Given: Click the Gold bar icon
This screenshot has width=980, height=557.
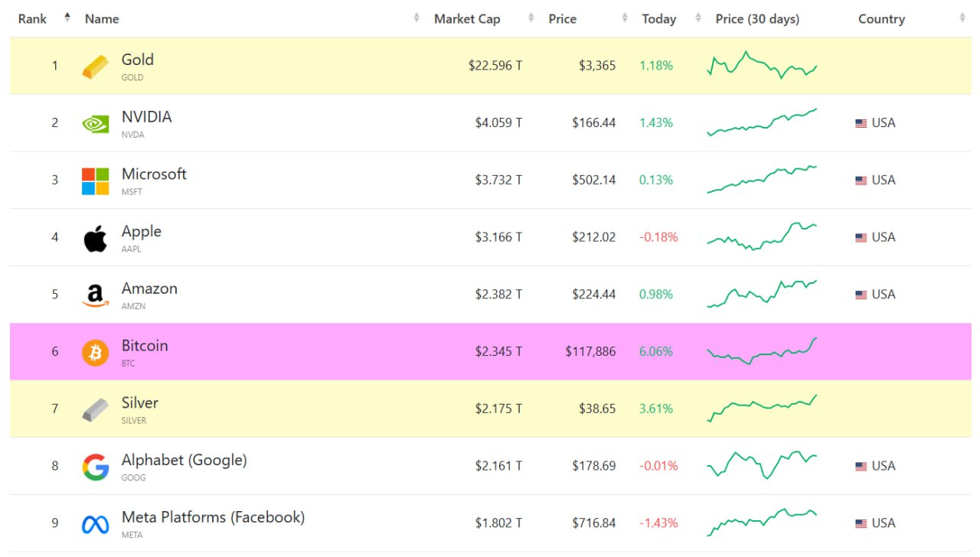Looking at the screenshot, I should tap(96, 67).
